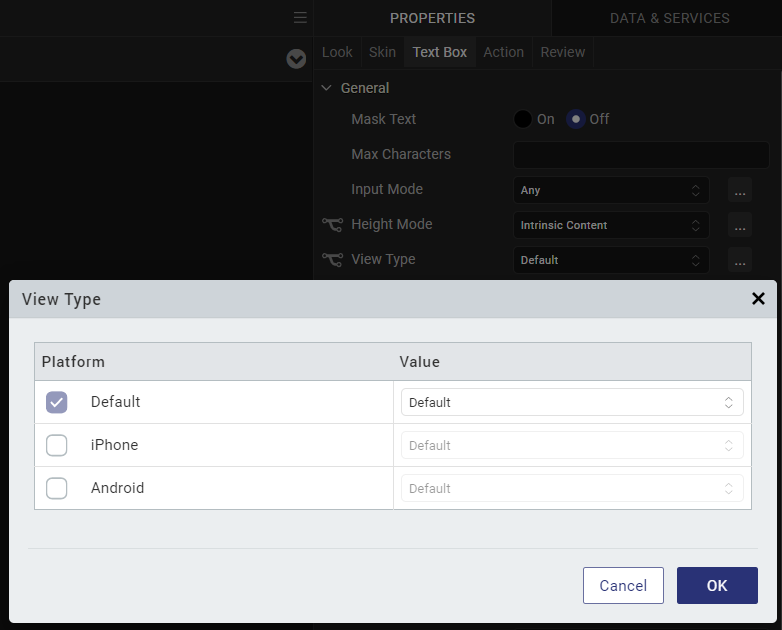Enable the Android platform checkbox
This screenshot has height=630, width=782.
click(56, 488)
